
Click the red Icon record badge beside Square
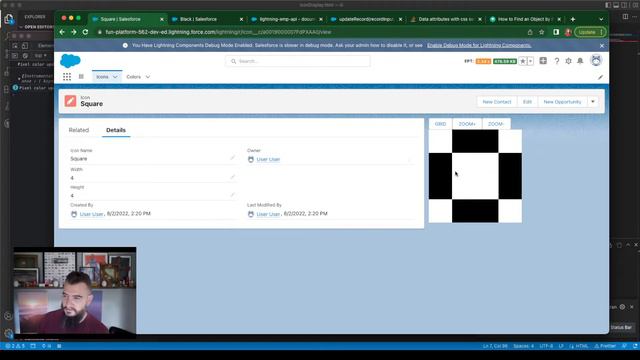[70, 101]
